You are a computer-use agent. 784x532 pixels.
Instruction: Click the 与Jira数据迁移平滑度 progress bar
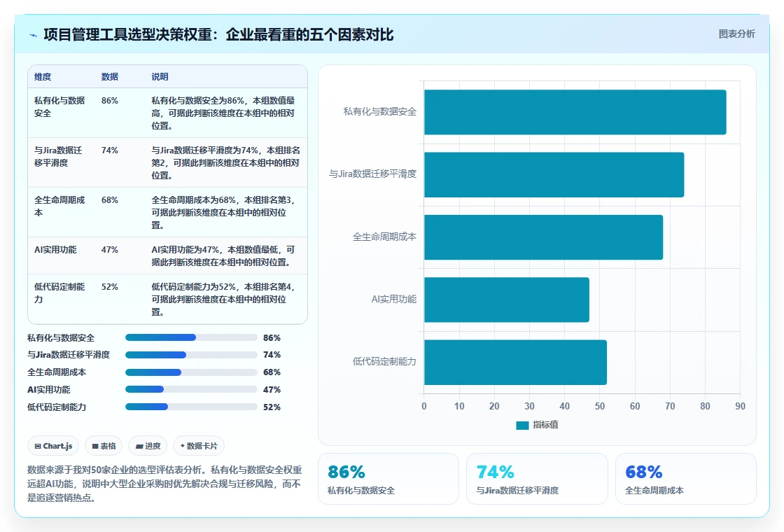click(191, 355)
